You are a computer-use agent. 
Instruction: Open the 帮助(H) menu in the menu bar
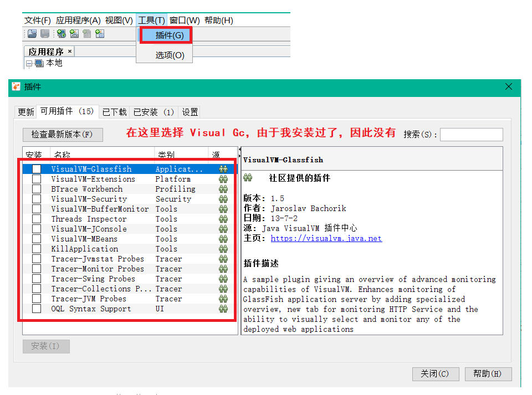219,20
